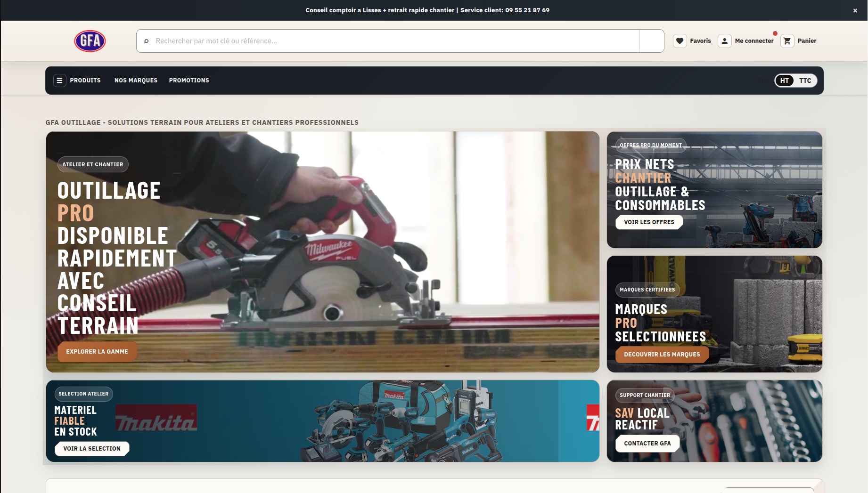
Task: Click the MARQUES CERTIFIEES tag
Action: [x=647, y=290]
